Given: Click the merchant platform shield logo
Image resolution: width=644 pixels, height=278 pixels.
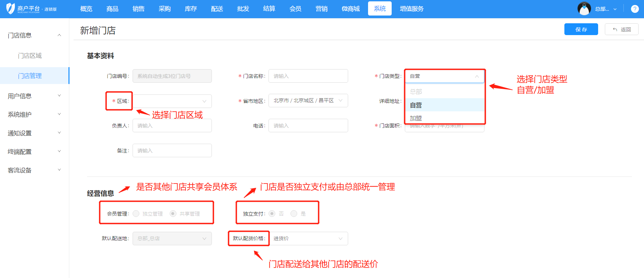Looking at the screenshot, I should [11, 8].
